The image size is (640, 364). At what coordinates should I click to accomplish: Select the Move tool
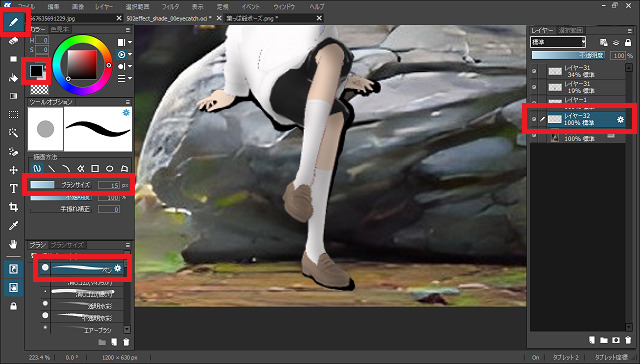click(13, 170)
